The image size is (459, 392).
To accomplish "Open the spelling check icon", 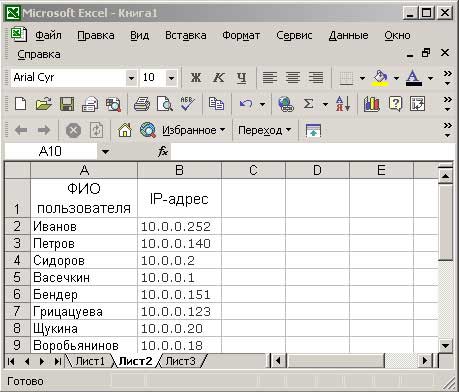I will [188, 104].
